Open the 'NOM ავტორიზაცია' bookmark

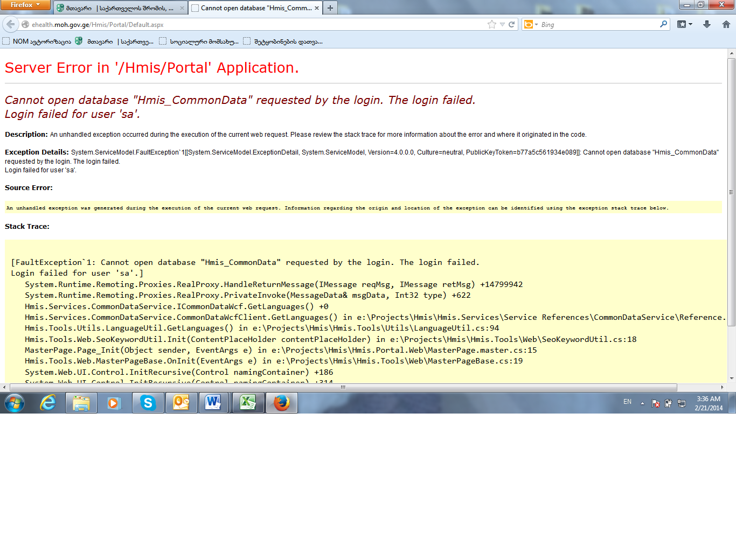coord(37,41)
